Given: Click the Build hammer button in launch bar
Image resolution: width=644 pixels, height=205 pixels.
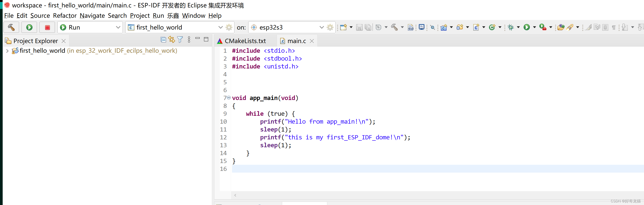Looking at the screenshot, I should (11, 27).
